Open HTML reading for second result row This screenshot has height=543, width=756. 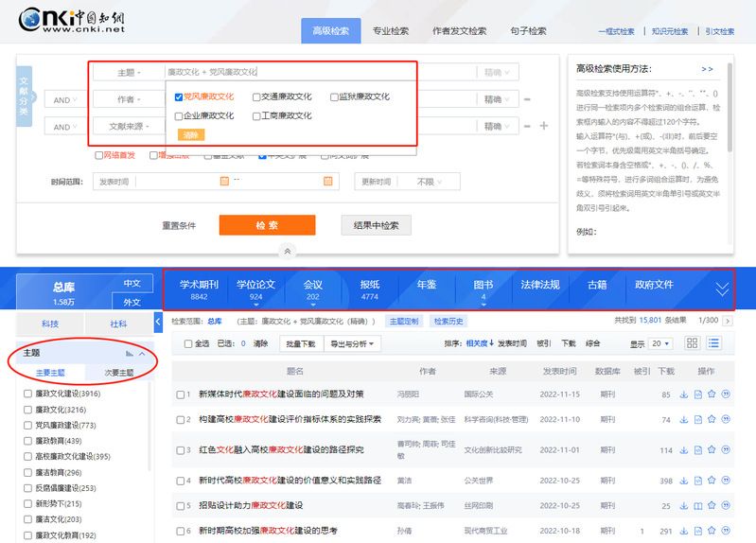pyautogui.click(x=696, y=420)
